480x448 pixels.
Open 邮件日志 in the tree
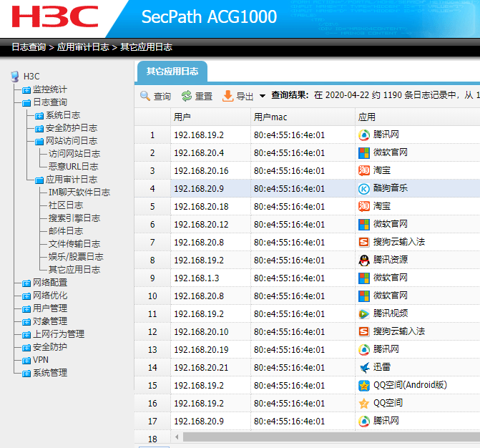[x=66, y=231]
